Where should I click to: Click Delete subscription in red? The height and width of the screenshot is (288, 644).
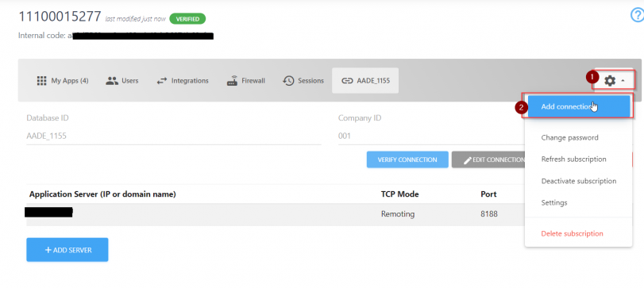tap(572, 233)
